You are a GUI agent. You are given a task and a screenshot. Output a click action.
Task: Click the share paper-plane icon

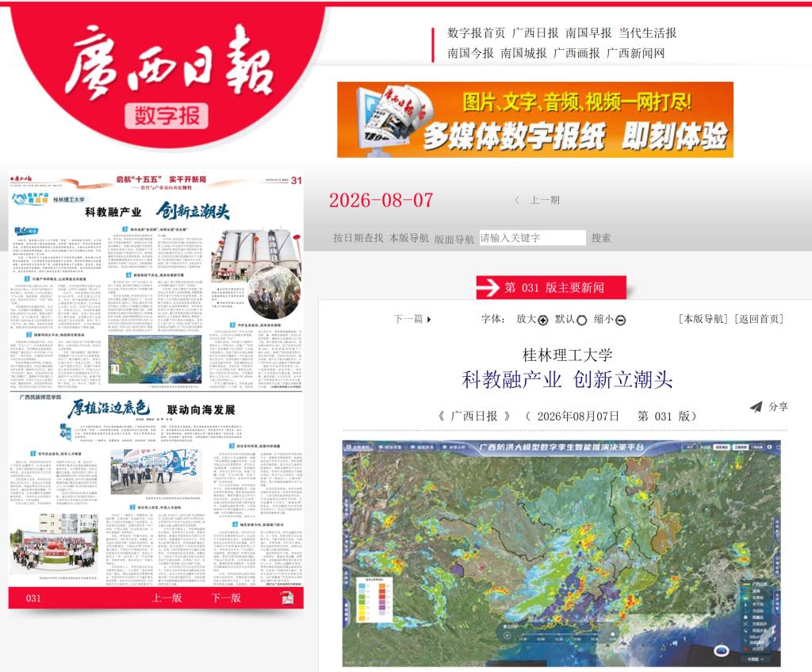click(x=756, y=407)
